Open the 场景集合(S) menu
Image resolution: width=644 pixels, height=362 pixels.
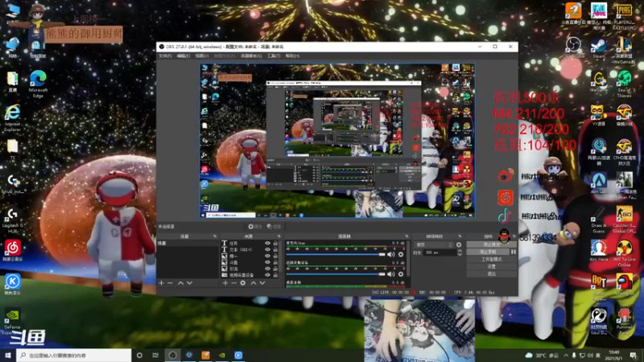[x=251, y=56]
